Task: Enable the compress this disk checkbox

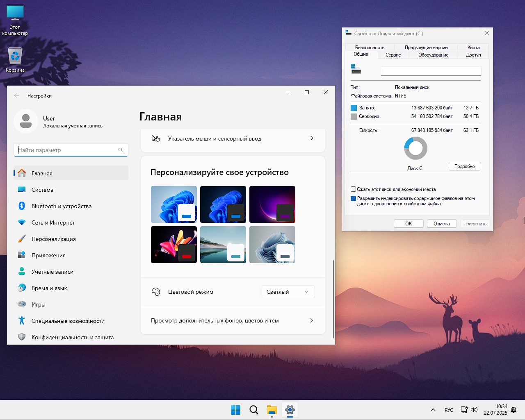Action: pyautogui.click(x=353, y=189)
